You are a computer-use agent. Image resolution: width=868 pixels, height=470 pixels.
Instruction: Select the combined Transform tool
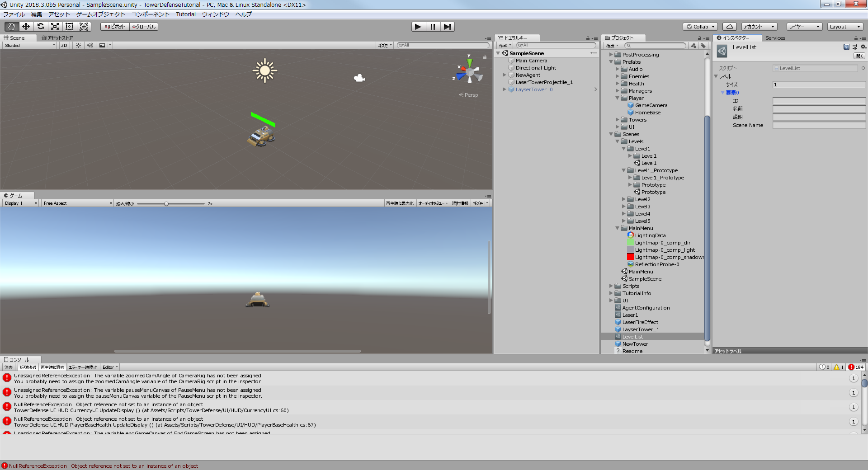(84, 27)
